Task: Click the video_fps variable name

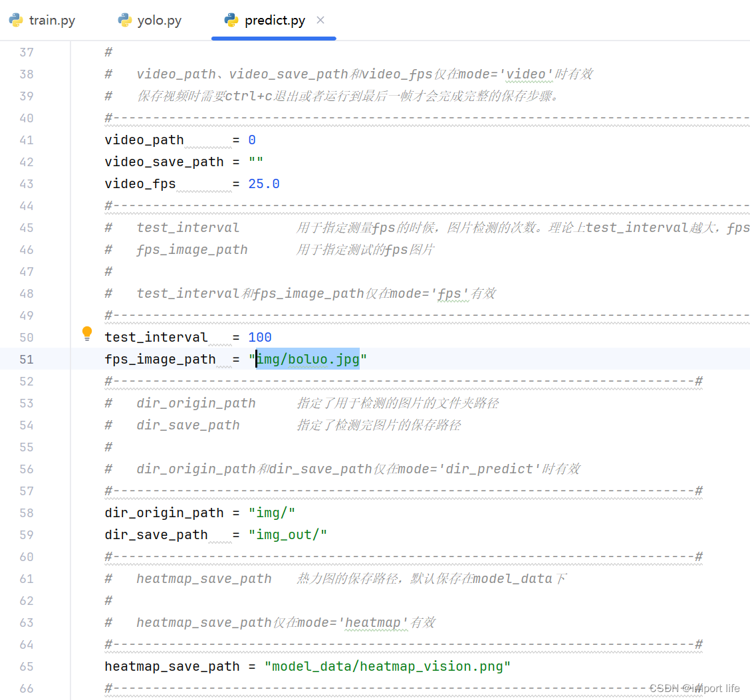Action: click(140, 184)
